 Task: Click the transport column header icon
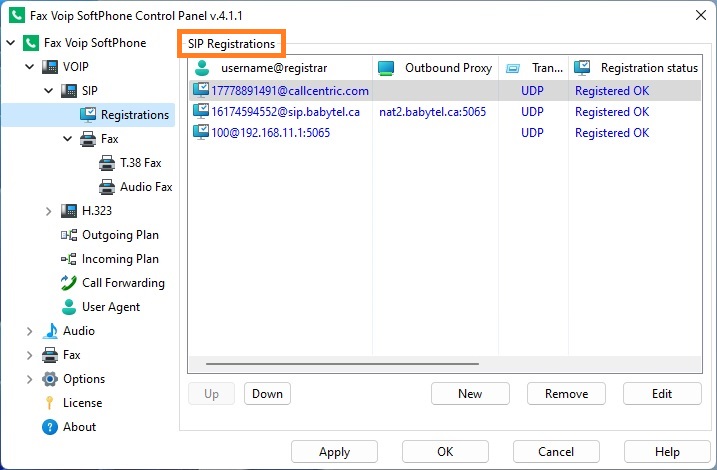513,69
